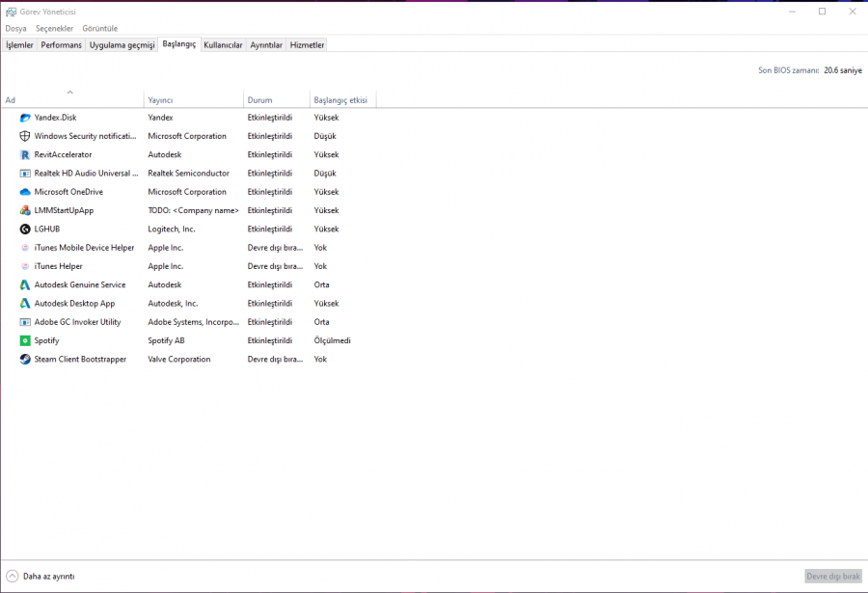The height and width of the screenshot is (593, 868).
Task: Click Windows Security row's Düşük impact
Action: pyautogui.click(x=325, y=136)
